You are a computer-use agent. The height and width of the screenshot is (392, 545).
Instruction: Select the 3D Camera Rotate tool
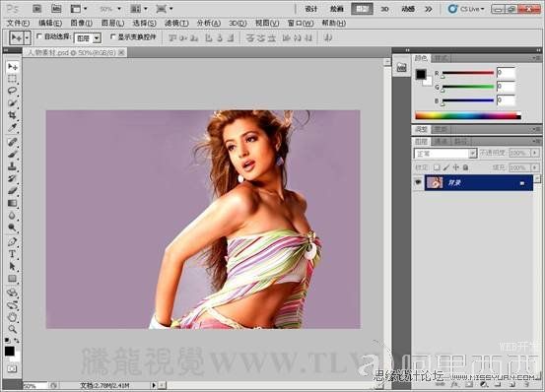[x=13, y=305]
